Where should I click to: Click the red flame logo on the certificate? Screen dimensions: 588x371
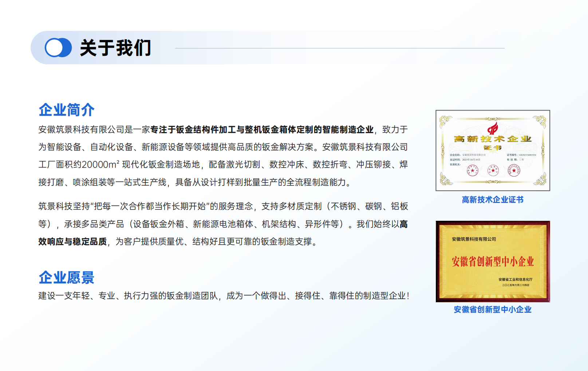[x=493, y=128]
